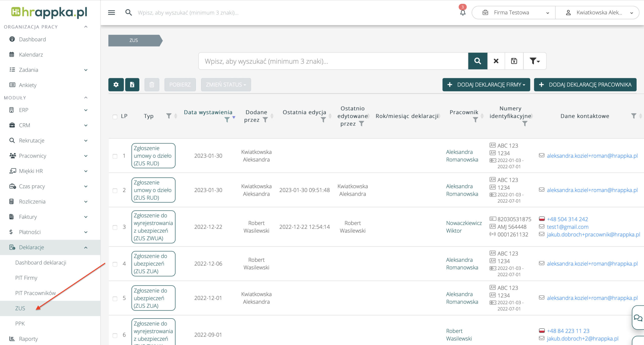Click the hamburger menu icon
Viewport: 644px width, 345px height.
coord(111,13)
